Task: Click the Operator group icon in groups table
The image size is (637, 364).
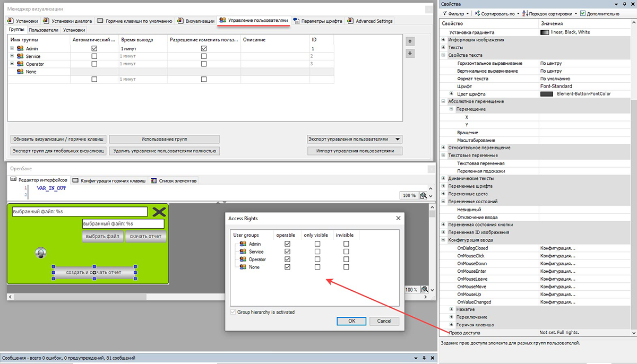Action: tap(20, 64)
